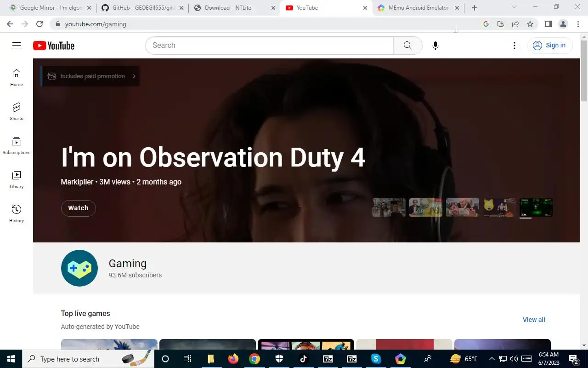Close the MEmu Android Emulator tab
The image size is (588, 368).
point(457,8)
